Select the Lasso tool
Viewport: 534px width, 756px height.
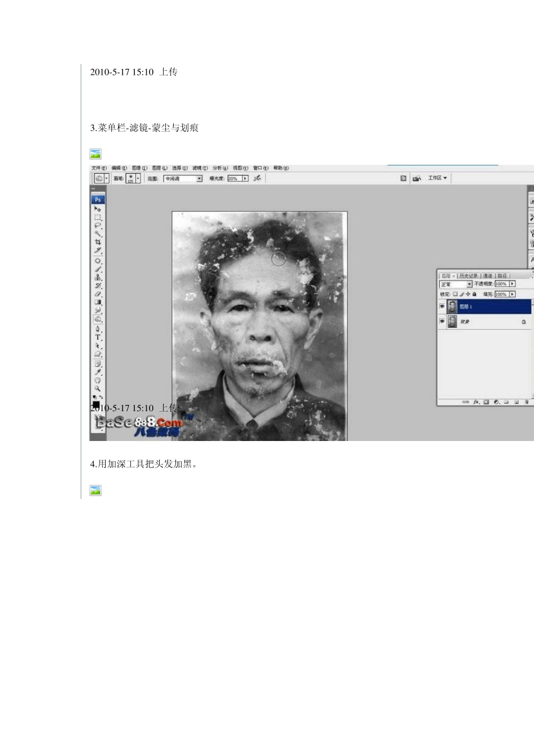[x=98, y=225]
